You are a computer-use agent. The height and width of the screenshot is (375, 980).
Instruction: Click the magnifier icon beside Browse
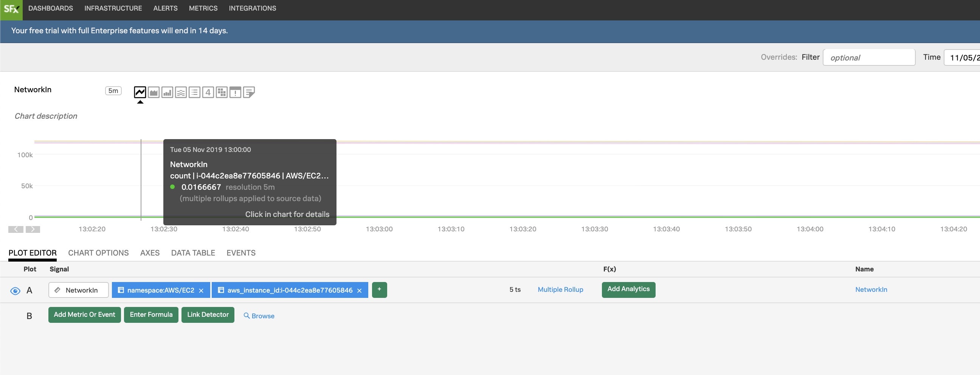pos(247,316)
